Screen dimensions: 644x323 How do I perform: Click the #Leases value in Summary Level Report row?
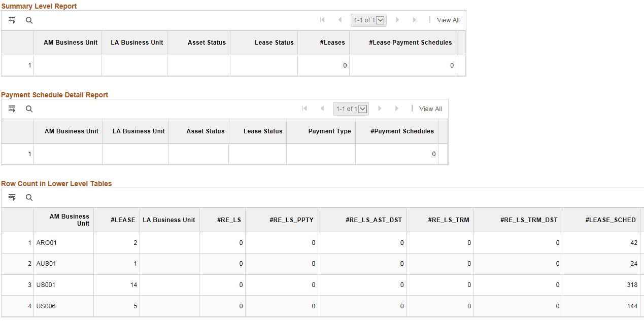click(344, 65)
